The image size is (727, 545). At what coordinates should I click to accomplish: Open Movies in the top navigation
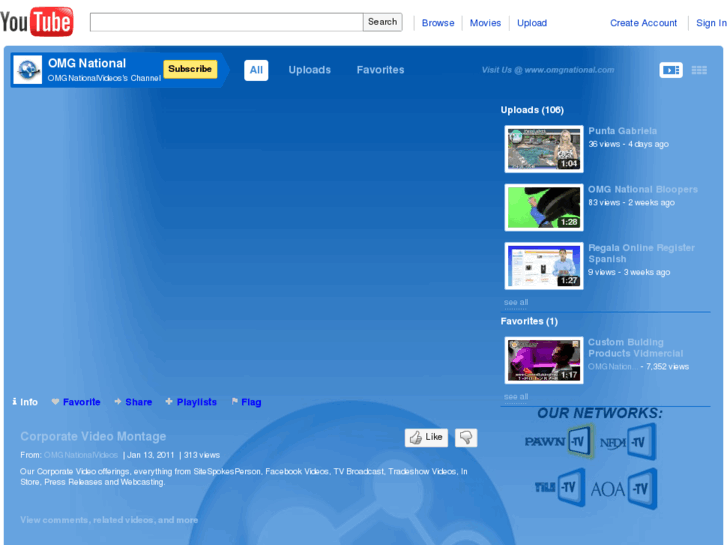coord(485,23)
